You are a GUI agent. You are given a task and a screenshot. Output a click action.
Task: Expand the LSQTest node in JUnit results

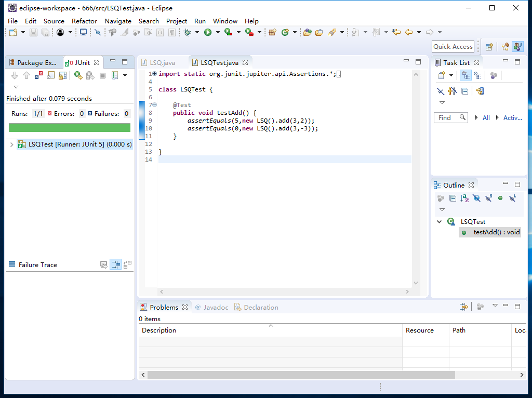(x=11, y=144)
